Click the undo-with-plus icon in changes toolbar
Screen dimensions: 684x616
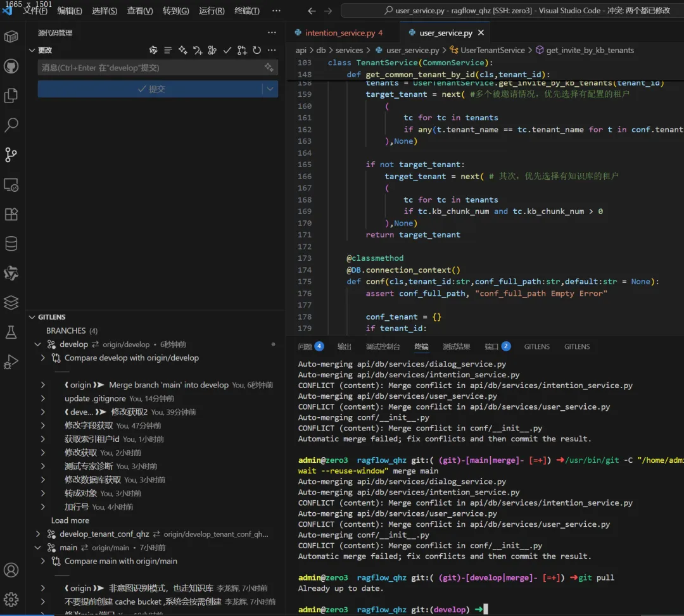(198, 50)
